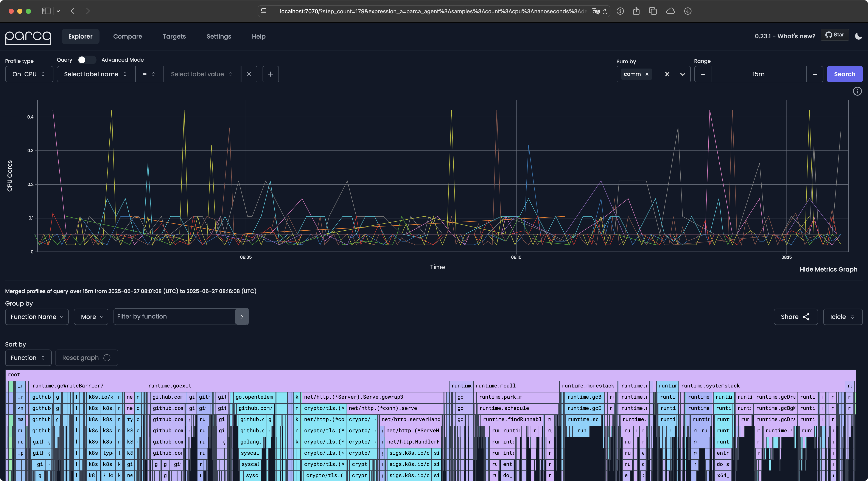Open the Function Name group by dropdown

pos(37,317)
